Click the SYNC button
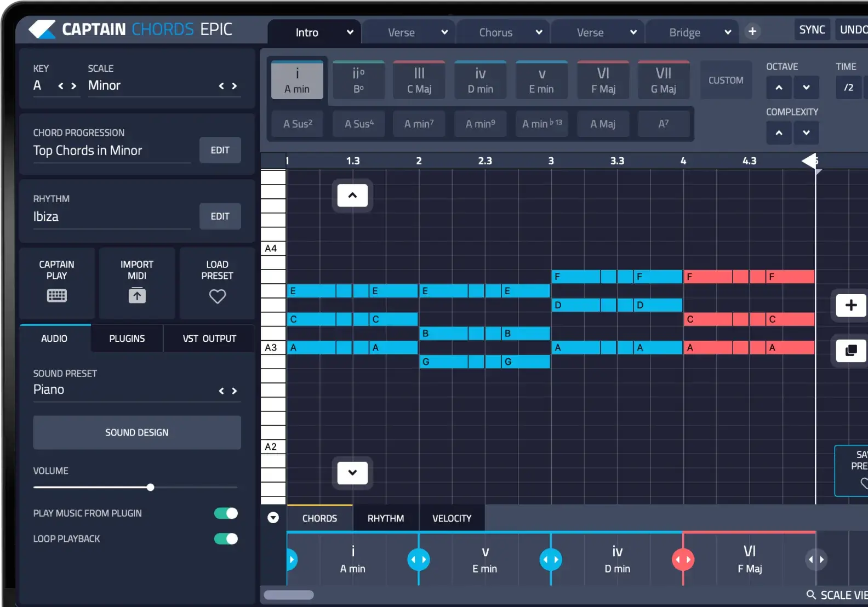The width and height of the screenshot is (868, 607). pos(812,30)
